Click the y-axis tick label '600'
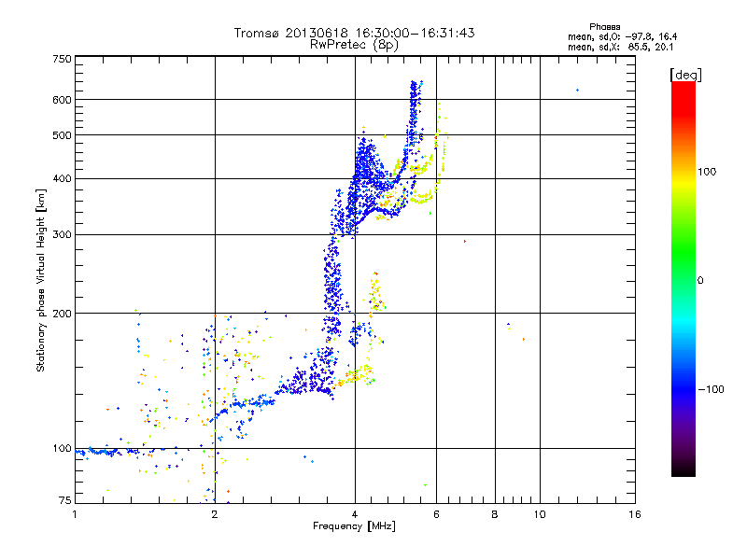Image resolution: width=747 pixels, height=560 pixels. [x=62, y=100]
